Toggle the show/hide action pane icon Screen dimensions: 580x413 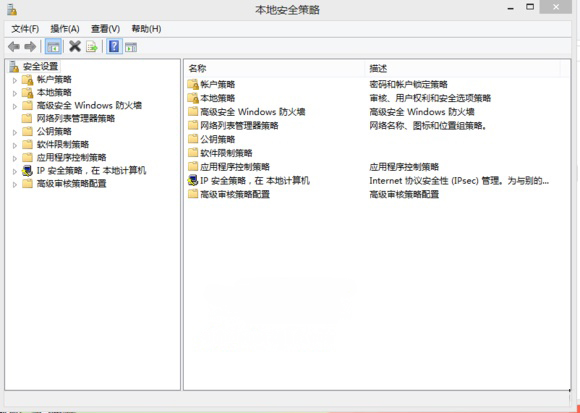pos(131,47)
